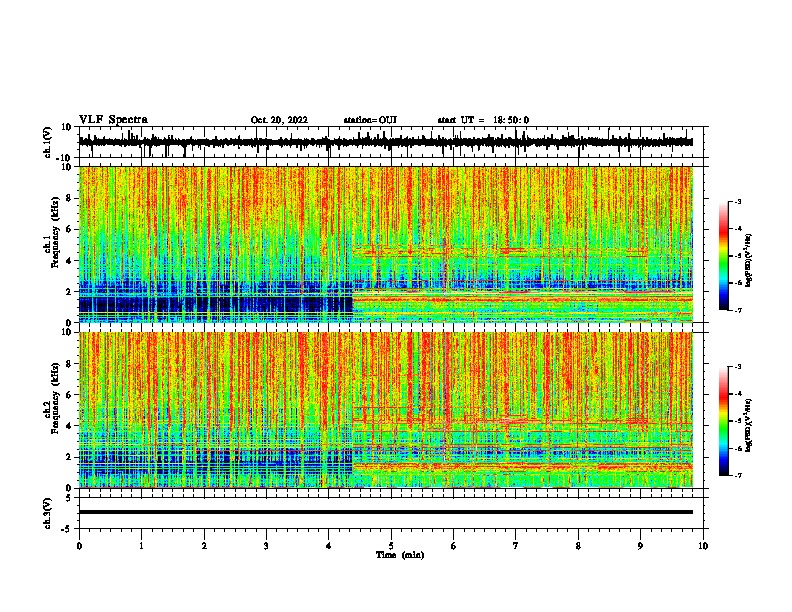Click the 'Time (min)' x-axis label
The width and height of the screenshot is (792, 612).
pos(400,555)
